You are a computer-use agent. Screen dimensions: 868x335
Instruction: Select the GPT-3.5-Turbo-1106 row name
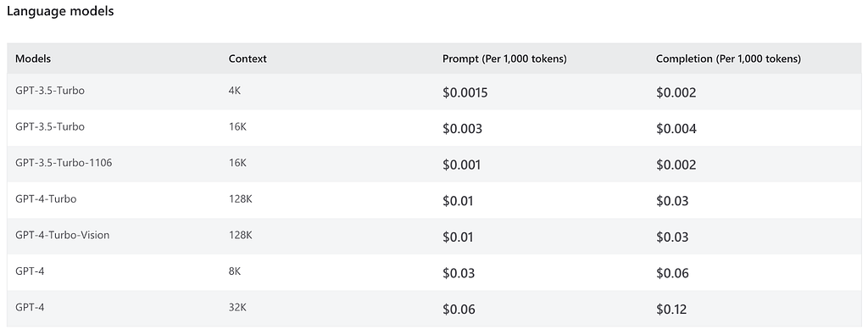64,163
